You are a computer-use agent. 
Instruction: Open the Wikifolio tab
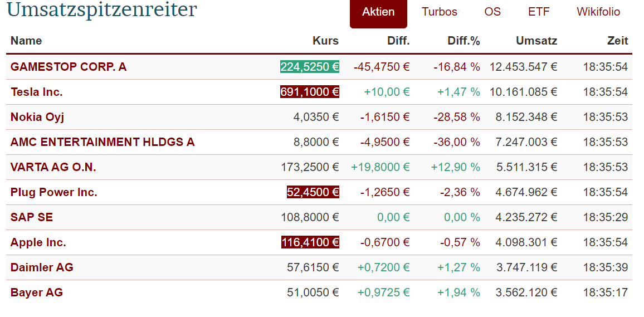[598, 12]
